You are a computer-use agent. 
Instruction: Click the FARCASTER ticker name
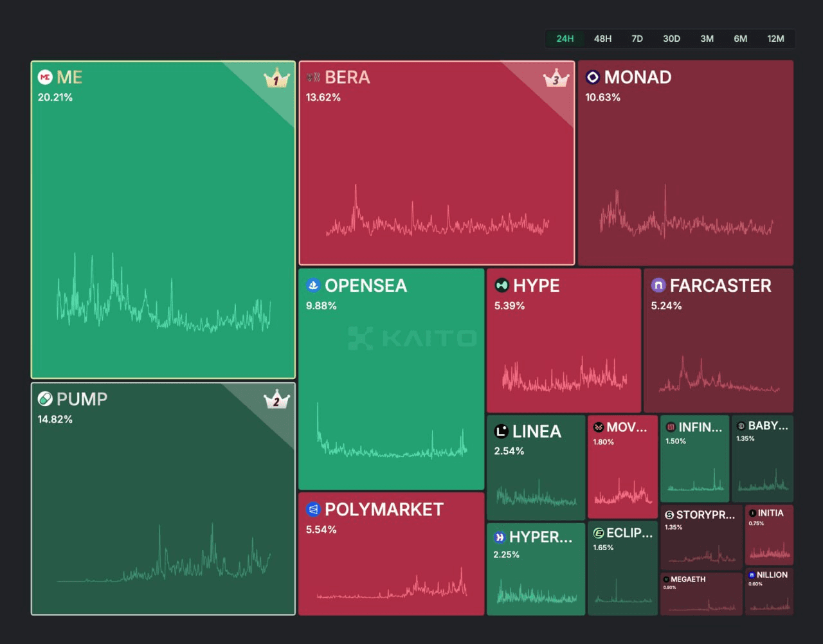[721, 285]
